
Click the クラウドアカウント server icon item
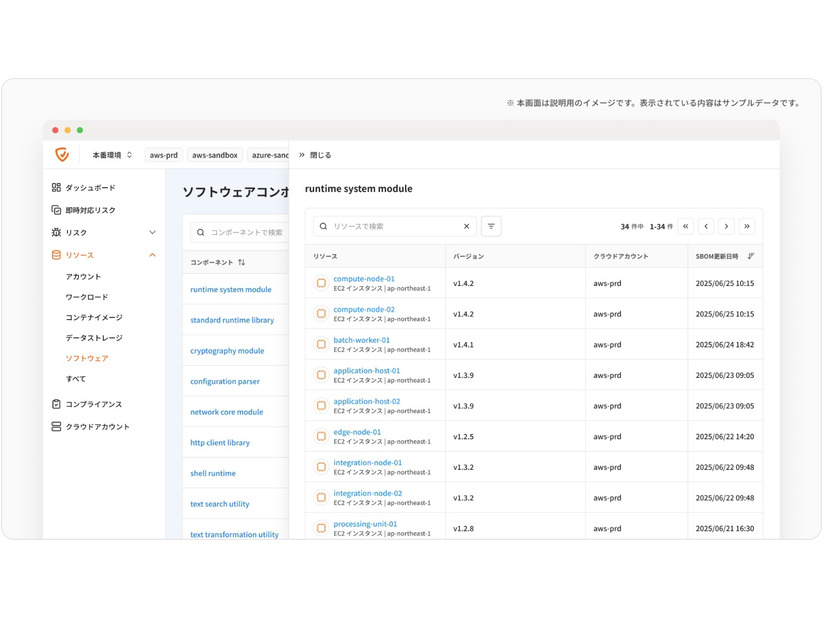point(57,427)
